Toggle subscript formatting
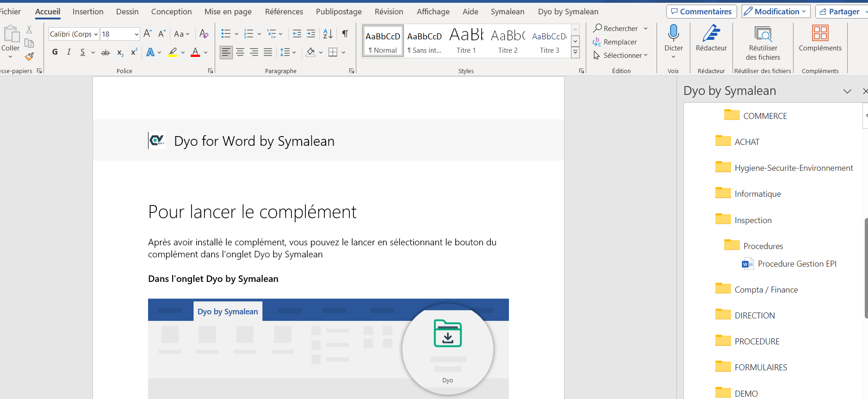 (120, 52)
